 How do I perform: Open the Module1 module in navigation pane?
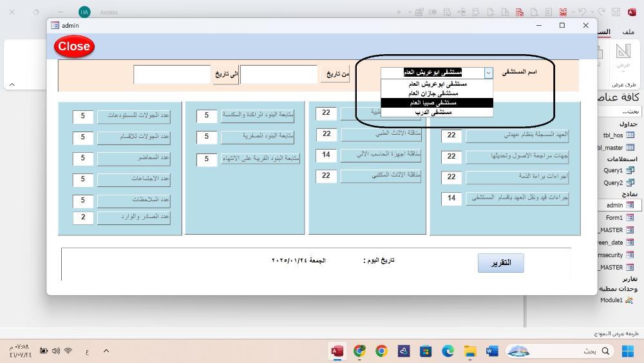click(x=616, y=300)
